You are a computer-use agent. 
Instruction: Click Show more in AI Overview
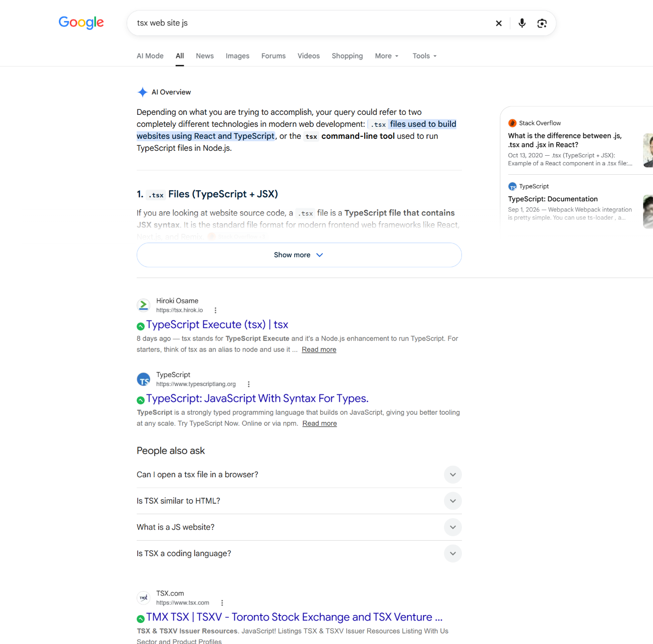[x=299, y=255]
